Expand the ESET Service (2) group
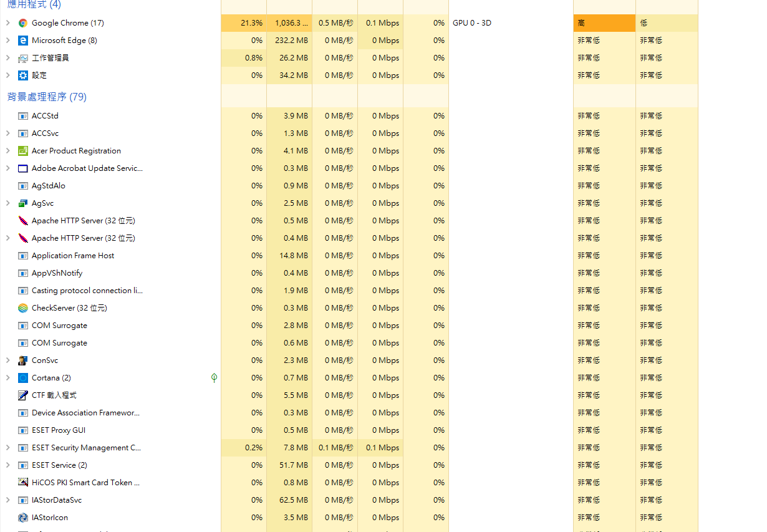The image size is (767, 532). tap(7, 465)
